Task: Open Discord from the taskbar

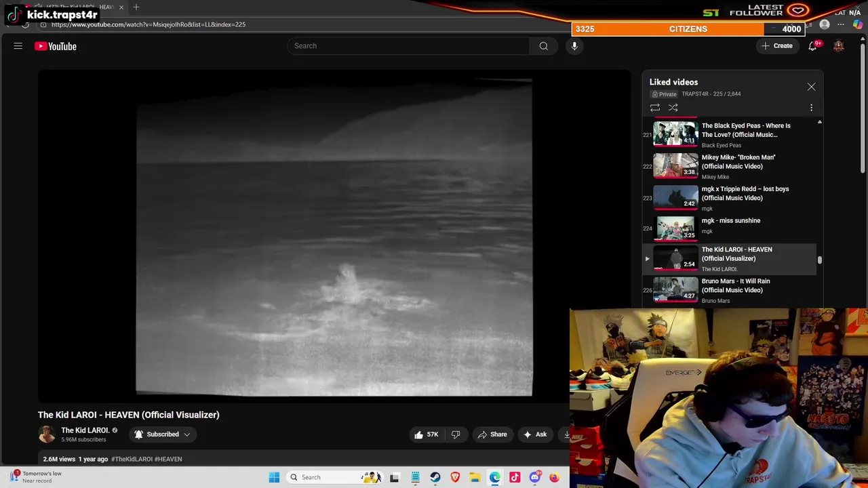Action: point(535,477)
